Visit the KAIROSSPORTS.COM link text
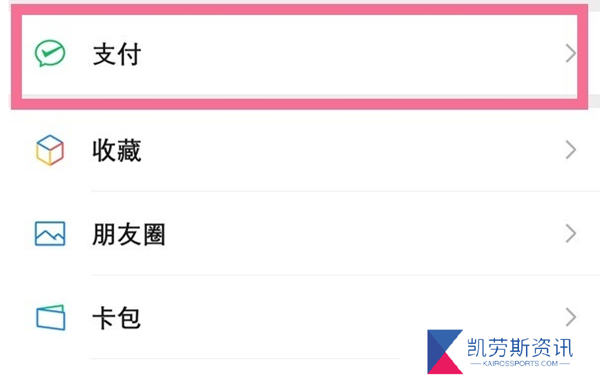The image size is (600, 377). [520, 363]
